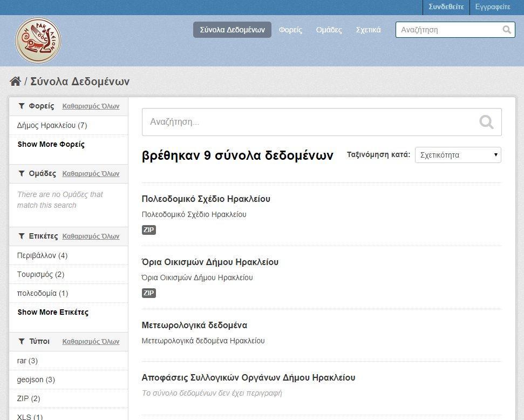This screenshot has height=420, width=524.
Task: Click the home icon in the breadcrumb
Action: [x=15, y=82]
